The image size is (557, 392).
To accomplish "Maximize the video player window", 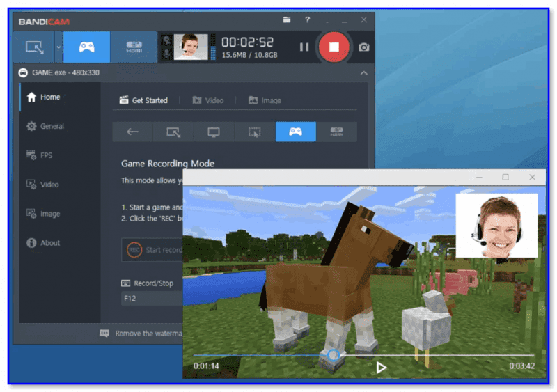I will click(505, 177).
